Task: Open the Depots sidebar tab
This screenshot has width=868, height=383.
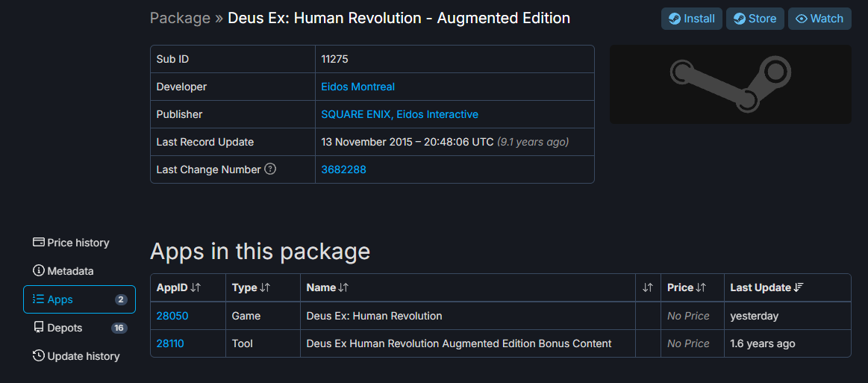Action: pyautogui.click(x=79, y=328)
